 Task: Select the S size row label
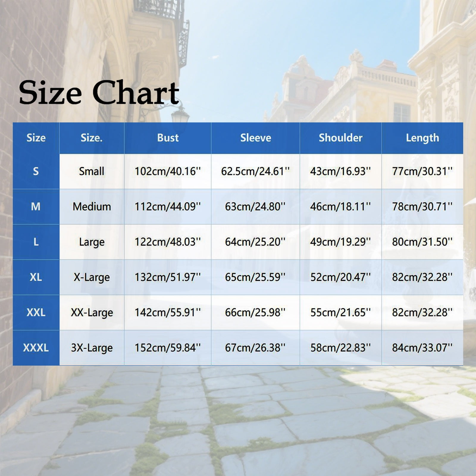[x=36, y=171]
